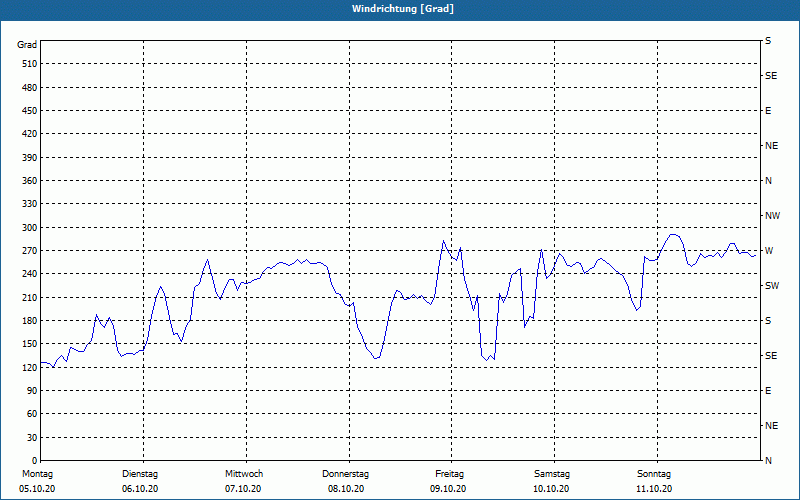Click the 'N' compass label at 360
This screenshot has width=800, height=500.
coord(768,181)
